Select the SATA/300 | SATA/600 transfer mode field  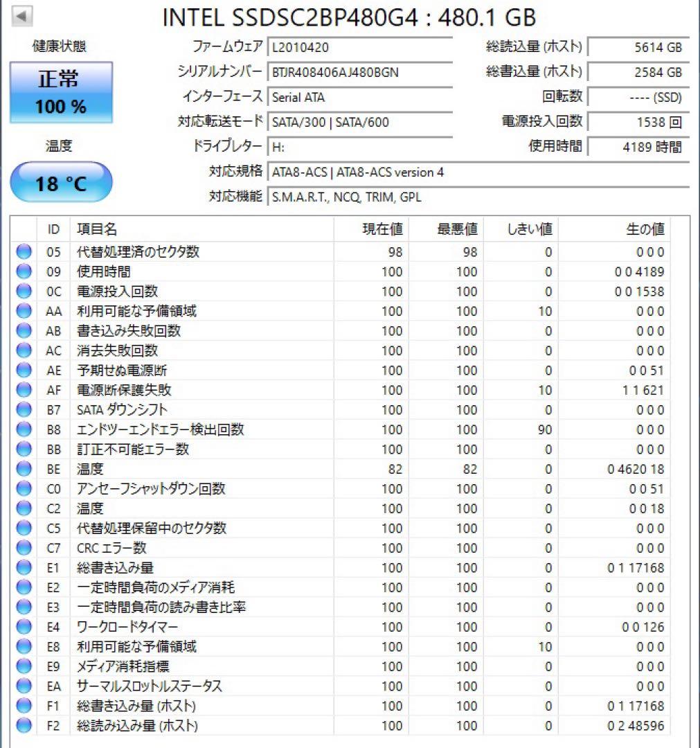(360, 122)
